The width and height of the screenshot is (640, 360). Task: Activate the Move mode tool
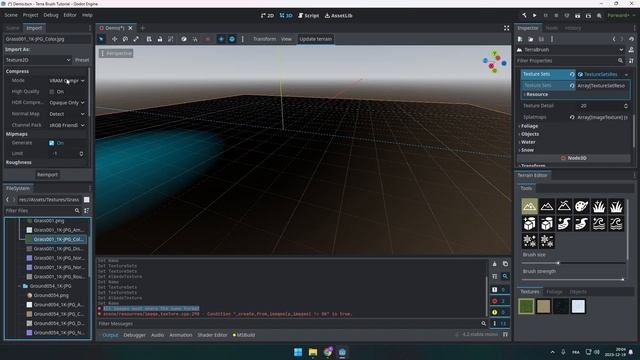[x=114, y=39]
